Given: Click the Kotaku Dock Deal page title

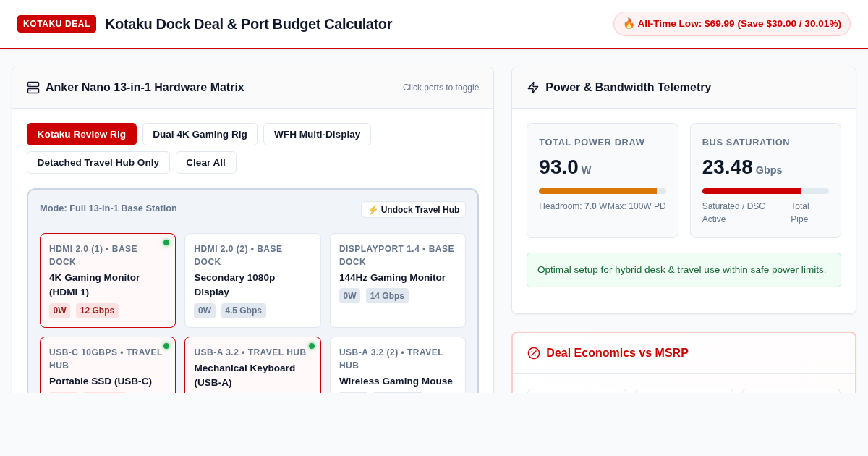Looking at the screenshot, I should (248, 24).
